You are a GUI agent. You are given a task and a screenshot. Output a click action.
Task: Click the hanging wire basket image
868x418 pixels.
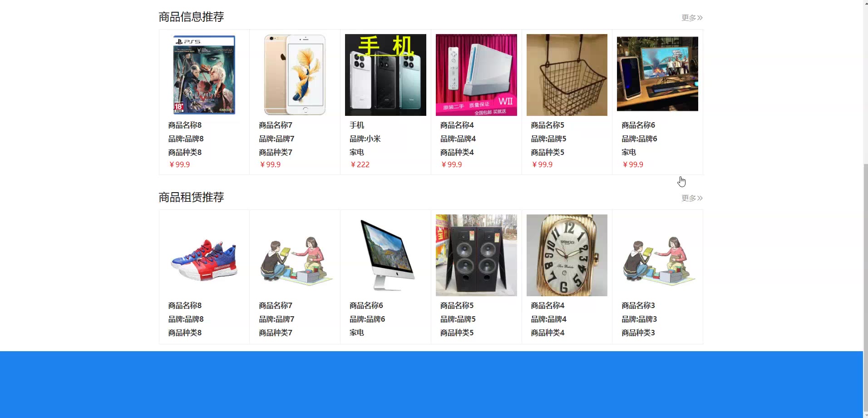point(567,75)
